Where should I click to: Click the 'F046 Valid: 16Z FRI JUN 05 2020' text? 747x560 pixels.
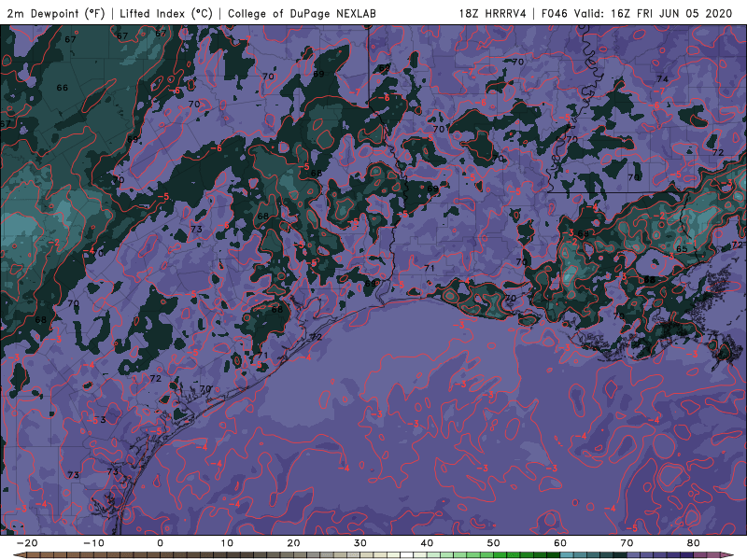point(637,14)
